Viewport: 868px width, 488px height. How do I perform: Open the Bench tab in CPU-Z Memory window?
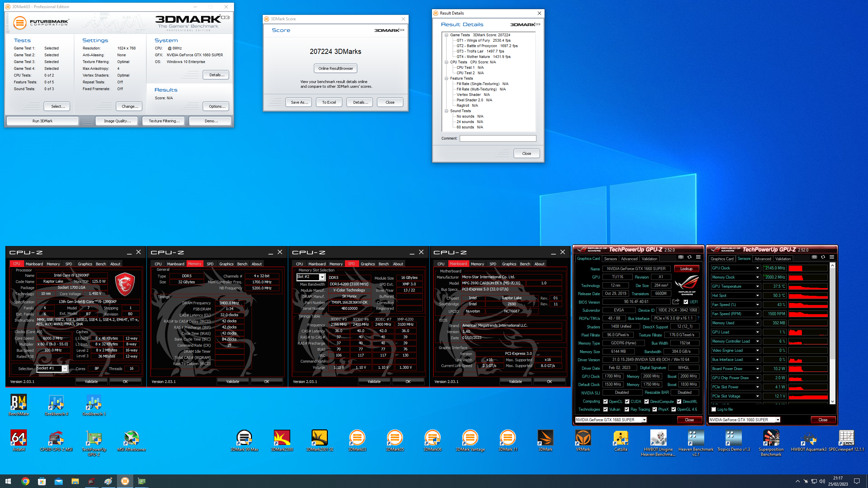tap(242, 264)
